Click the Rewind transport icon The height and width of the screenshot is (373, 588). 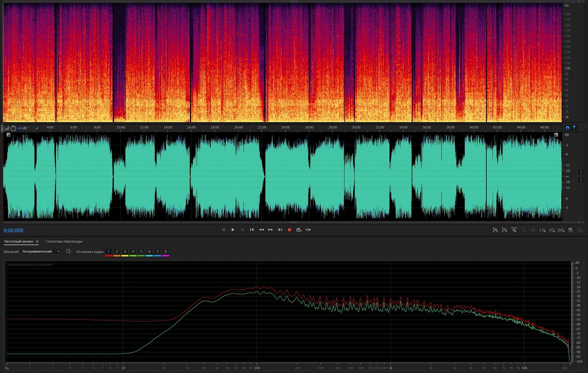pyautogui.click(x=261, y=230)
